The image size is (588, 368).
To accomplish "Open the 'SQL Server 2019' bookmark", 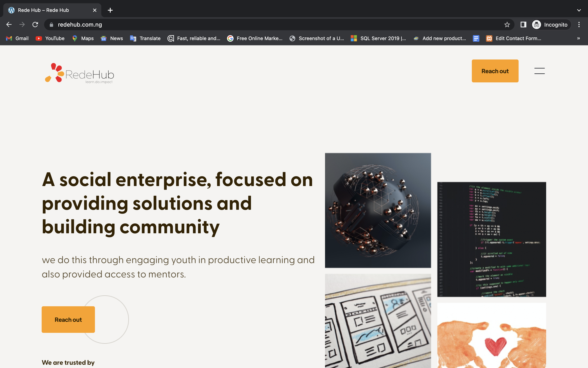I will click(x=378, y=38).
